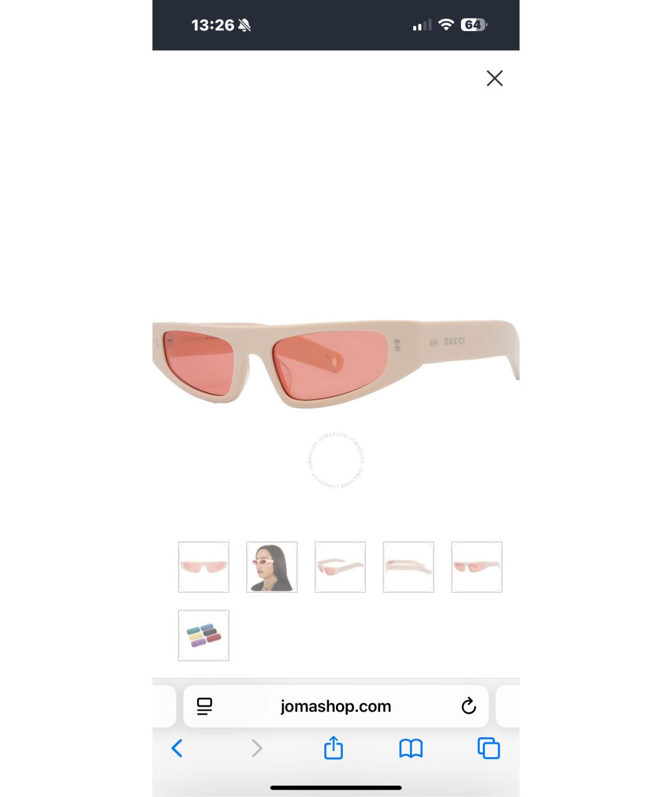The image size is (672, 797).
Task: Tap the Safari back arrow
Action: [177, 748]
